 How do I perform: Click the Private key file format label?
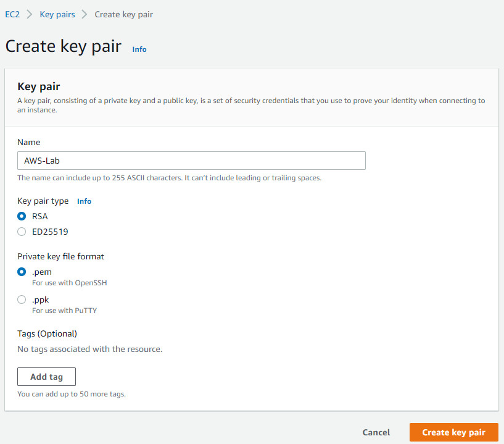click(60, 256)
